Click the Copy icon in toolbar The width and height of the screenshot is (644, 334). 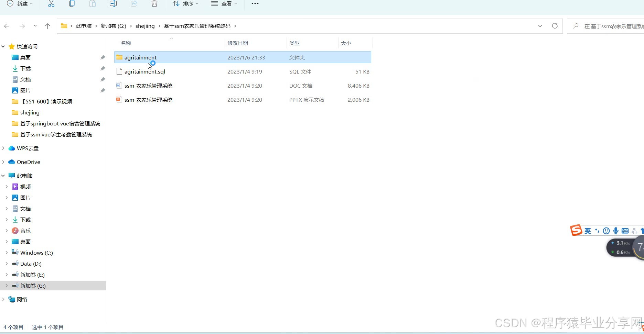[x=72, y=3]
